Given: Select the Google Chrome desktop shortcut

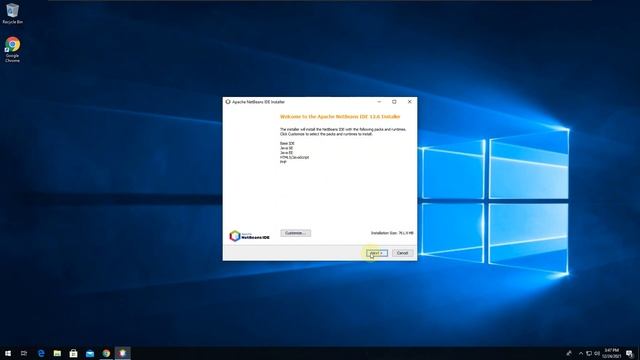Looking at the screenshot, I should (x=12, y=49).
